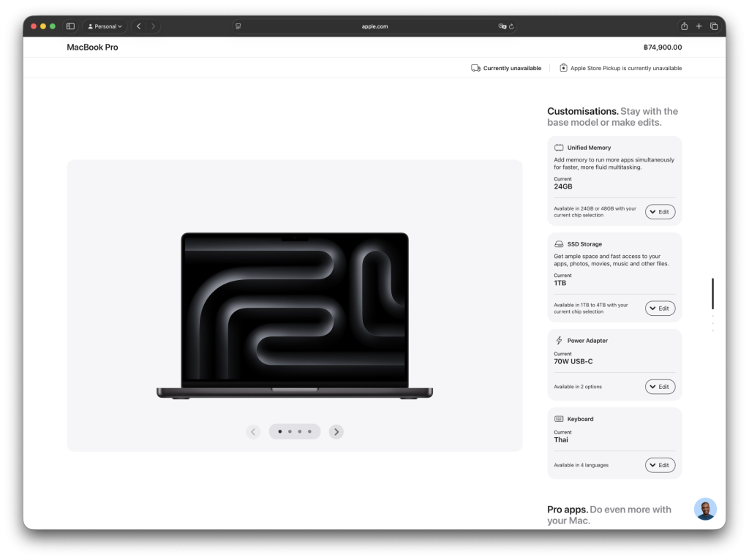Expand the SSD Storage Edit option
Viewport: 749px width, 560px height.
tap(660, 309)
